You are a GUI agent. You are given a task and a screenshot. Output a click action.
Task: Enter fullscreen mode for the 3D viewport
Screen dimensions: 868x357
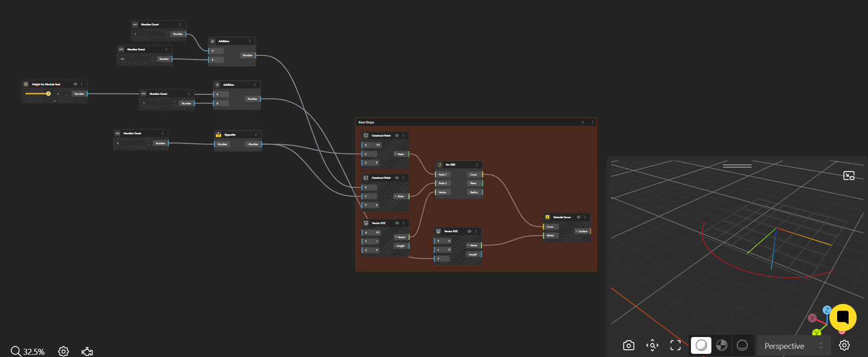[676, 346]
